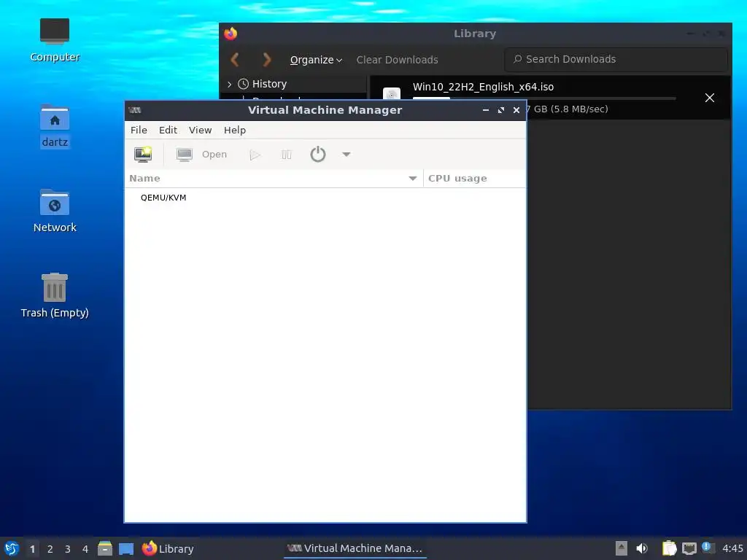Click the column sort arrow beside Name

click(x=413, y=178)
